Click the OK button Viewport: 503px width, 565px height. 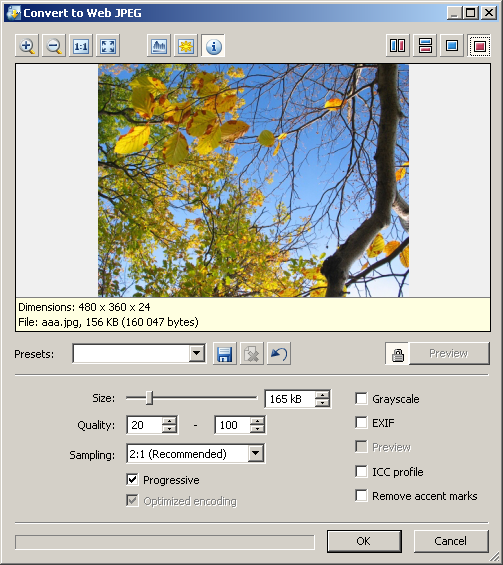pos(364,541)
